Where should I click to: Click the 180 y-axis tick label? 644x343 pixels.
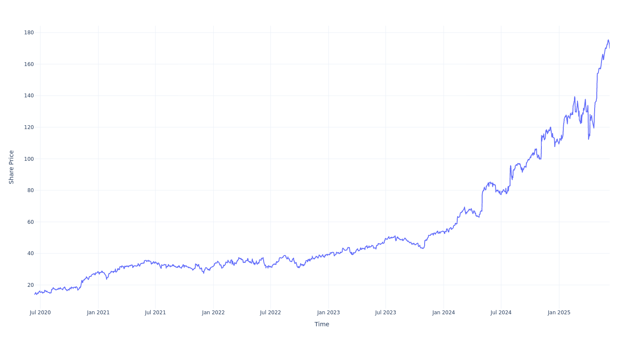[x=29, y=33]
